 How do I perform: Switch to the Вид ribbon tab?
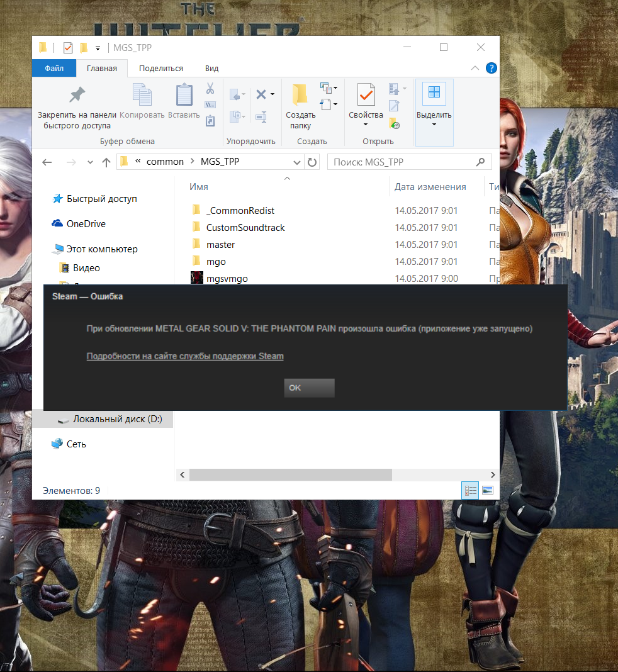pyautogui.click(x=211, y=69)
